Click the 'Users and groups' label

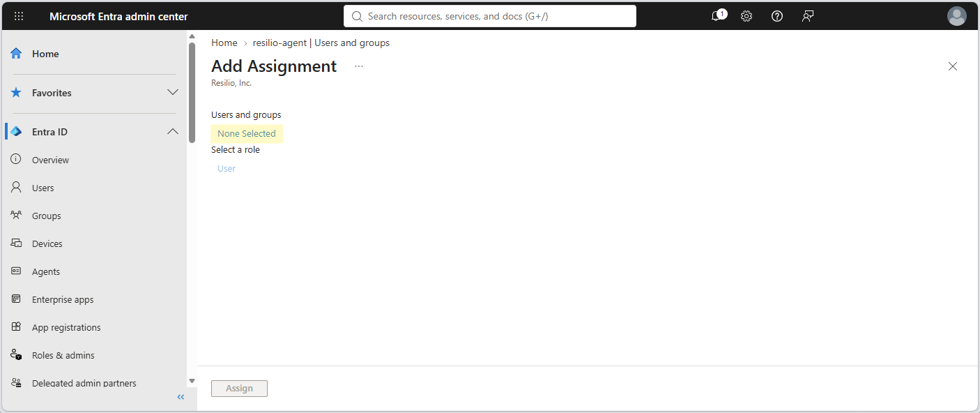pos(246,114)
